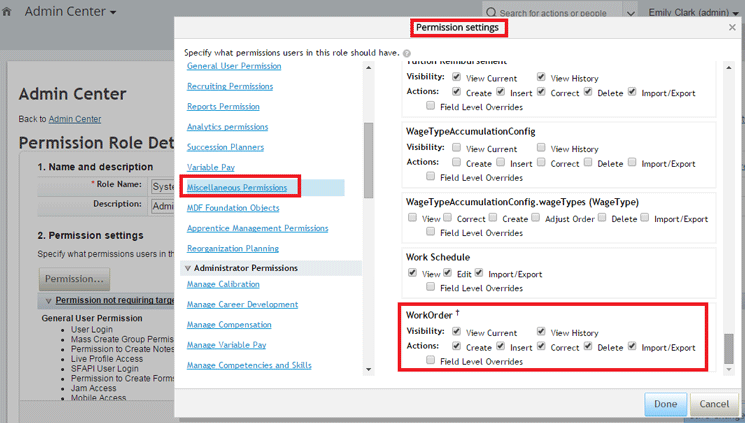Cancel the Permission settings dialog
Image resolution: width=745 pixels, height=423 pixels.
pyautogui.click(x=714, y=404)
